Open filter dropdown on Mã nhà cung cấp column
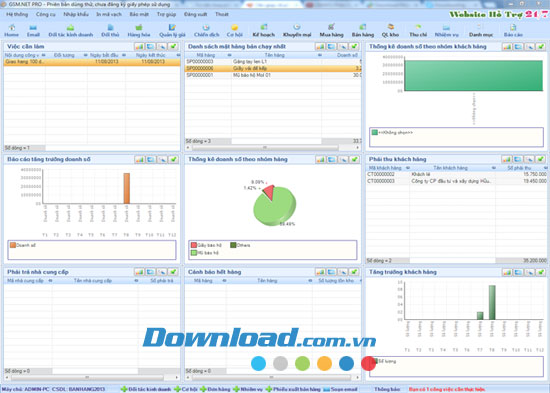This screenshot has height=393, width=550. (x=50, y=281)
